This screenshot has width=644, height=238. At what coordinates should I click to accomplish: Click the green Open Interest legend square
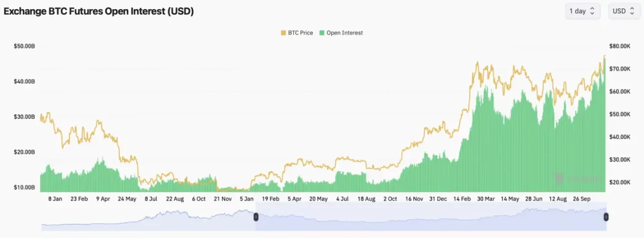coord(322,33)
